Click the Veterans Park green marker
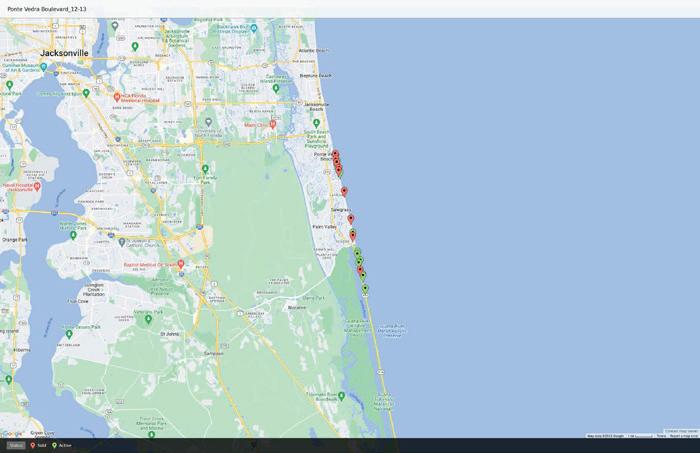 [x=148, y=319]
